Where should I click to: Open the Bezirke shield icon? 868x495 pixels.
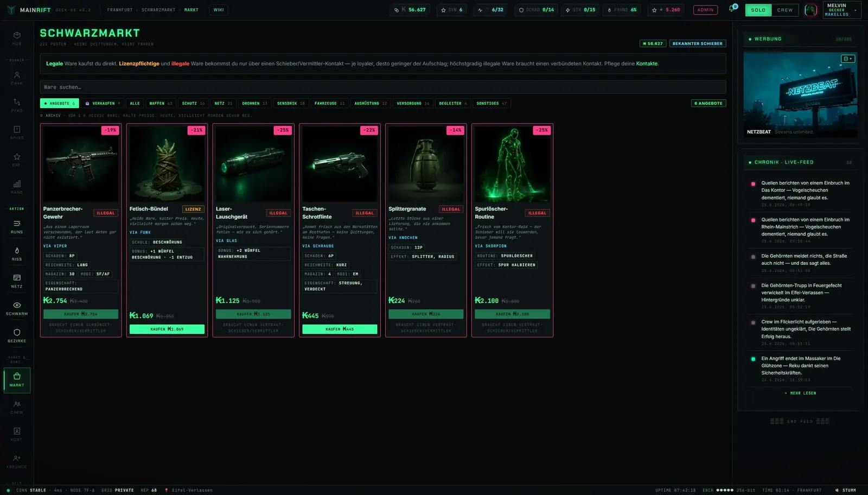[17, 335]
